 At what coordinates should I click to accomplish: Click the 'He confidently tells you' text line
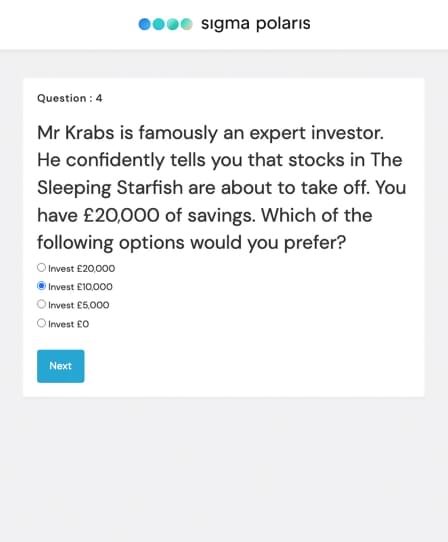220,160
